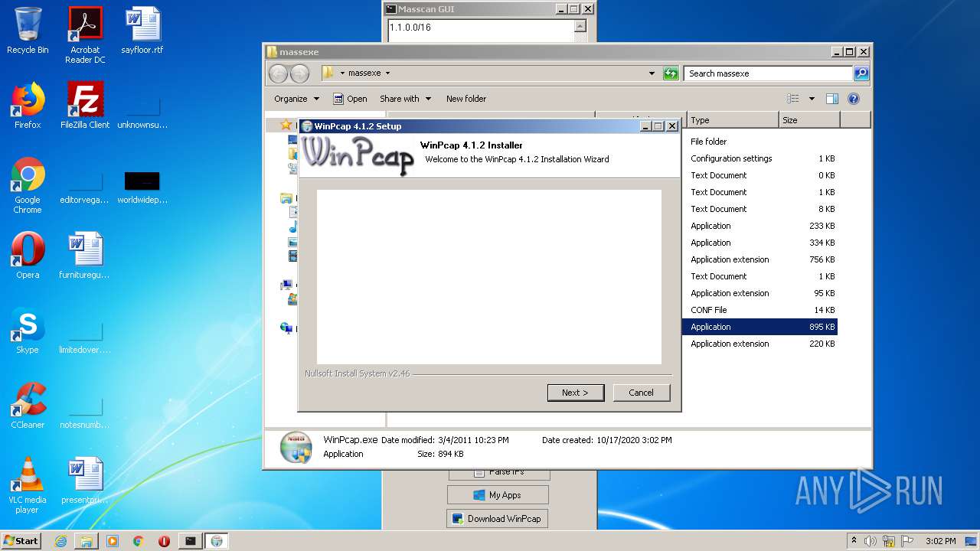Click the Opera taskbar icon
The width and height of the screenshot is (980, 551).
(x=164, y=541)
